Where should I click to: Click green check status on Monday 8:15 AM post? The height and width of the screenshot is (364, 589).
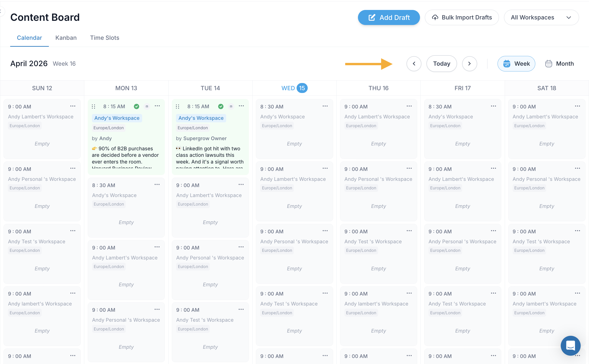pos(136,106)
